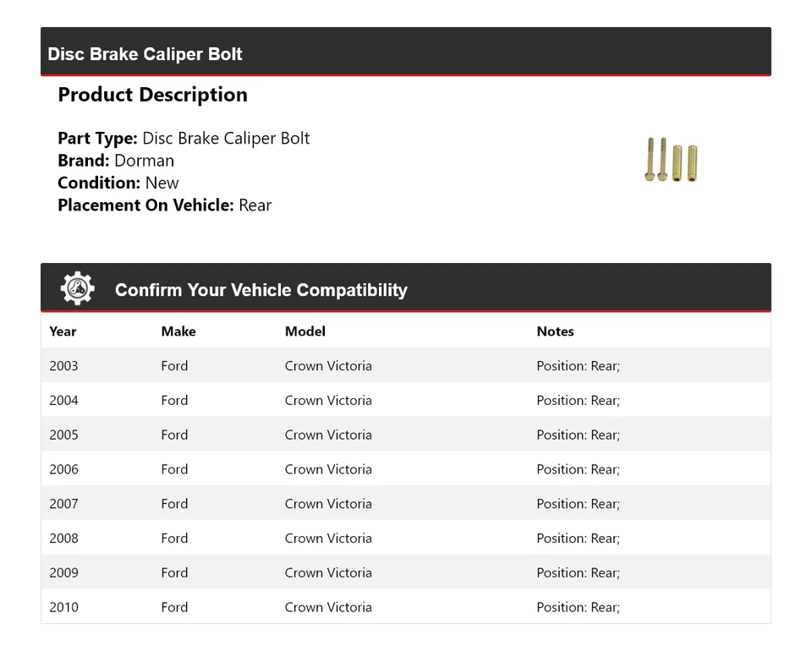Viewport: 812px width, 651px height.
Task: Click the Placement On Vehicle: Rear text
Action: tap(164, 205)
